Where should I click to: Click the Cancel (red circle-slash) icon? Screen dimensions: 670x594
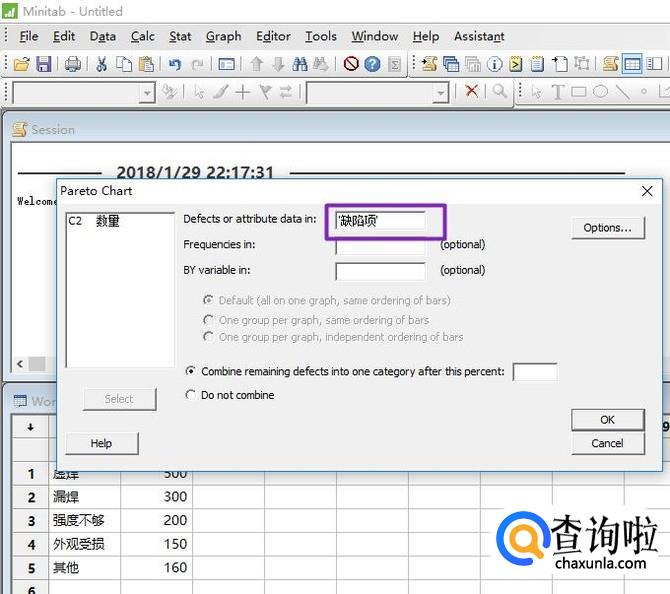(351, 64)
